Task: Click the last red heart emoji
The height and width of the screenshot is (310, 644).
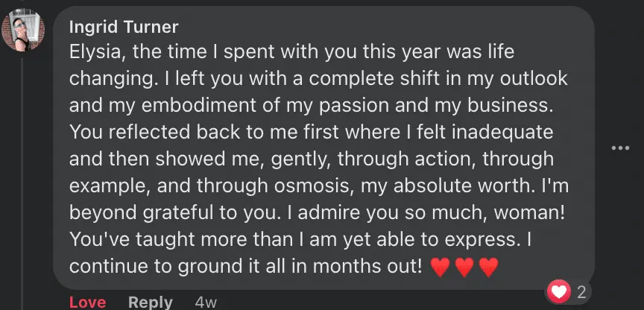Action: coord(488,266)
